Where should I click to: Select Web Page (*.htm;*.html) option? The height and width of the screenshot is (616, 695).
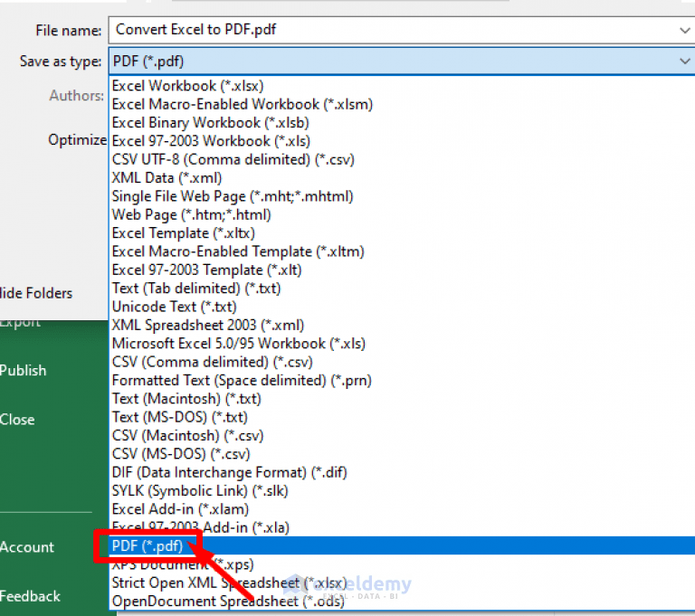(402, 214)
